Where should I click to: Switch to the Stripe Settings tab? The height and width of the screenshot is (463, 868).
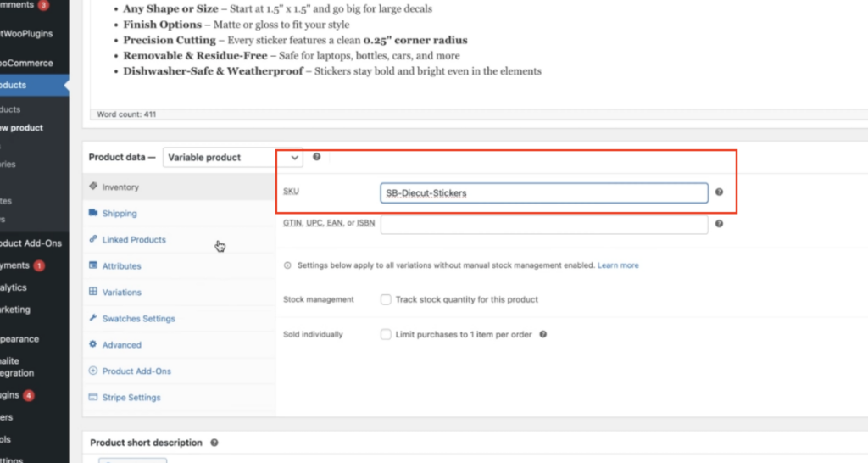[x=131, y=398]
